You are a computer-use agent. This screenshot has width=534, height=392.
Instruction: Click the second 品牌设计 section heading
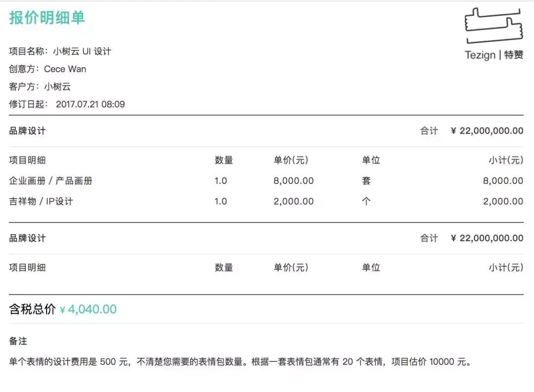pyautogui.click(x=28, y=238)
